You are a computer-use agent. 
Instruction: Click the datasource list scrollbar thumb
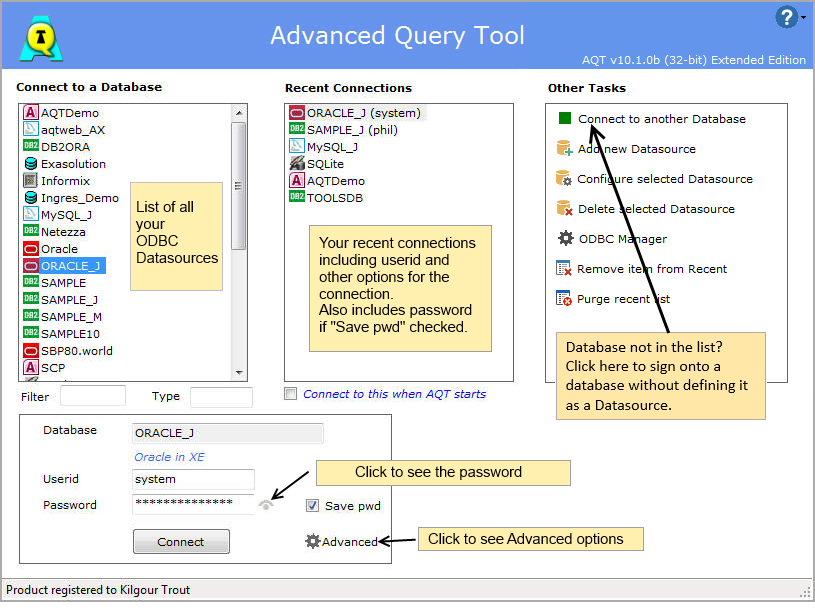click(x=239, y=186)
